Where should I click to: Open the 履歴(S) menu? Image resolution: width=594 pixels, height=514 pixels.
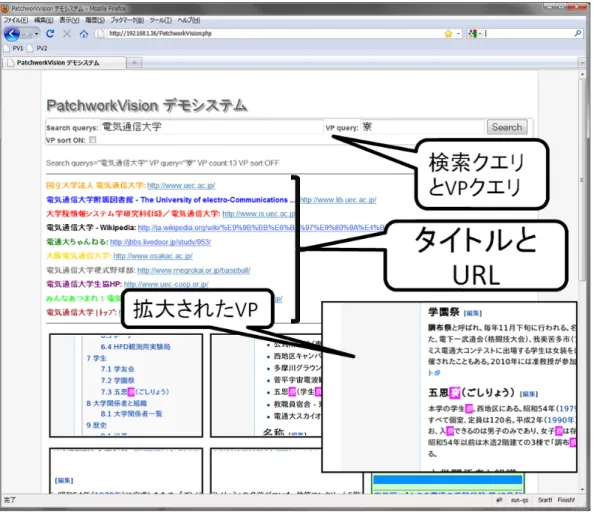coord(95,20)
